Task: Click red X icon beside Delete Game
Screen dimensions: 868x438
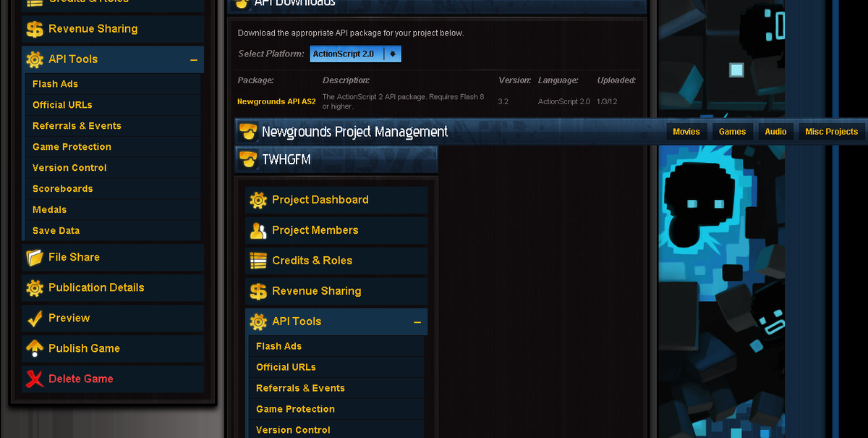Action: click(35, 379)
